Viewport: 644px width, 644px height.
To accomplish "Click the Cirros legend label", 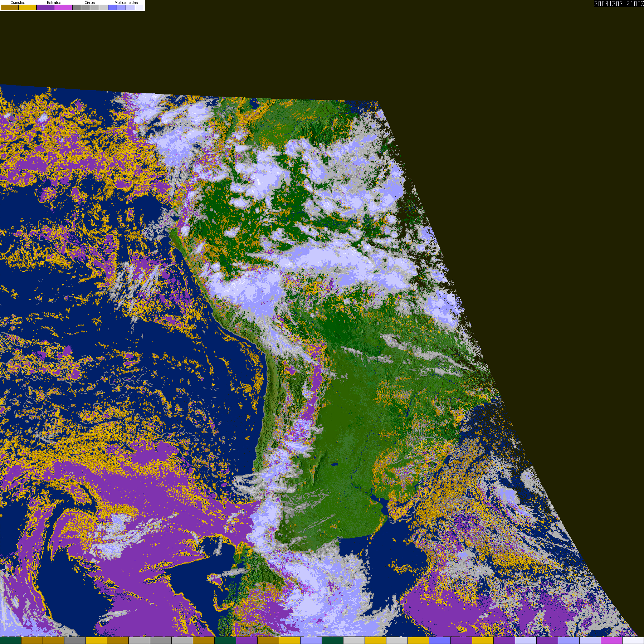I will (90, 3).
